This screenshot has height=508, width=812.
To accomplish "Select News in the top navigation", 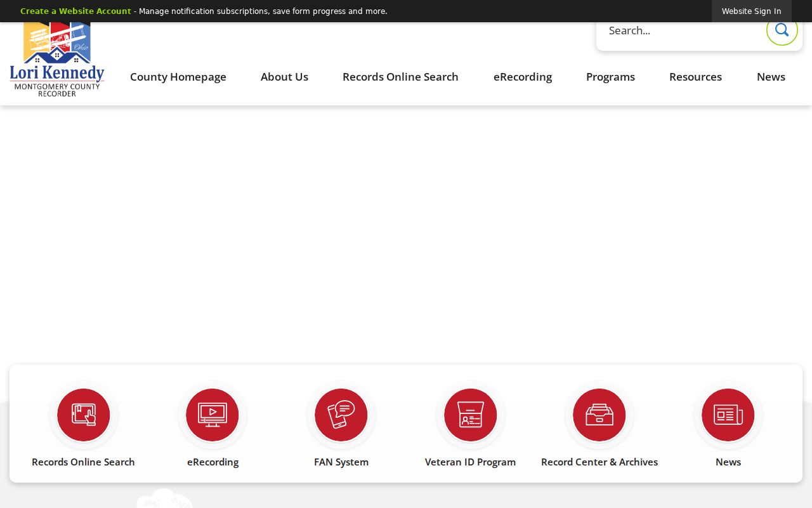I will [771, 77].
